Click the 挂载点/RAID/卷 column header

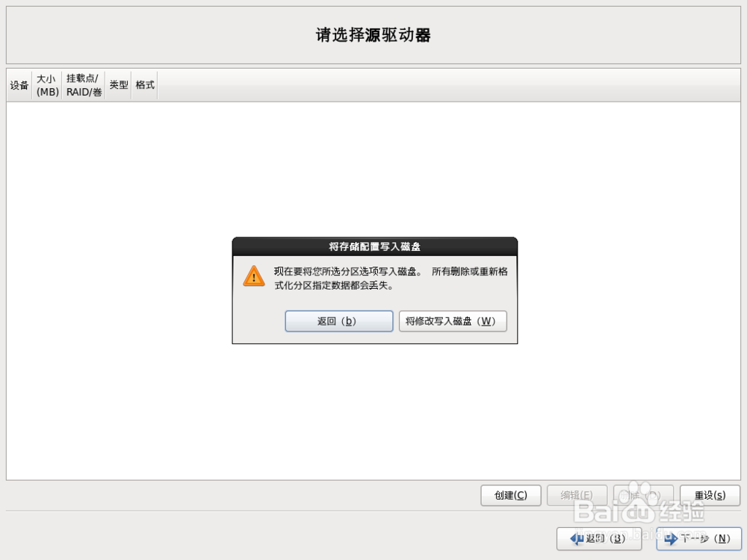pyautogui.click(x=82, y=84)
